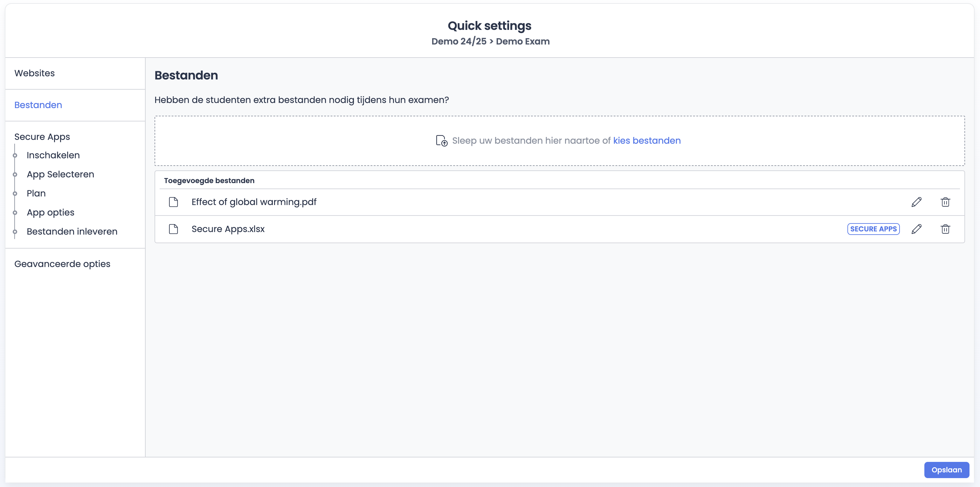Click the kies bestanden link
Screen dimensions: 980x487
[x=647, y=141]
